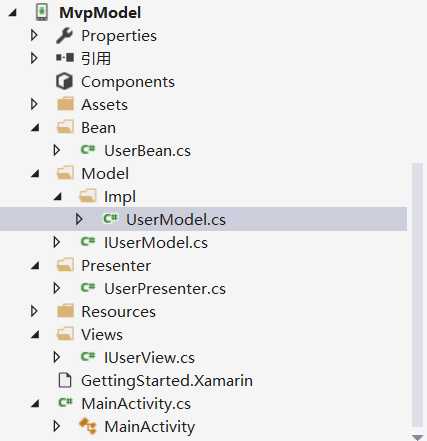Image resolution: width=427 pixels, height=441 pixels.
Task: Click the C# icon beside UserBean.cs
Action: [x=88, y=150]
